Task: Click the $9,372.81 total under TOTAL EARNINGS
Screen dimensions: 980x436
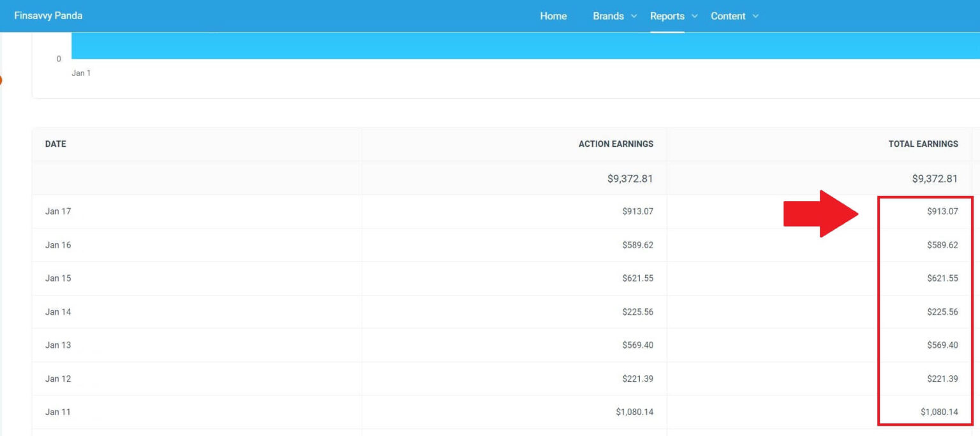Action: pyautogui.click(x=935, y=179)
